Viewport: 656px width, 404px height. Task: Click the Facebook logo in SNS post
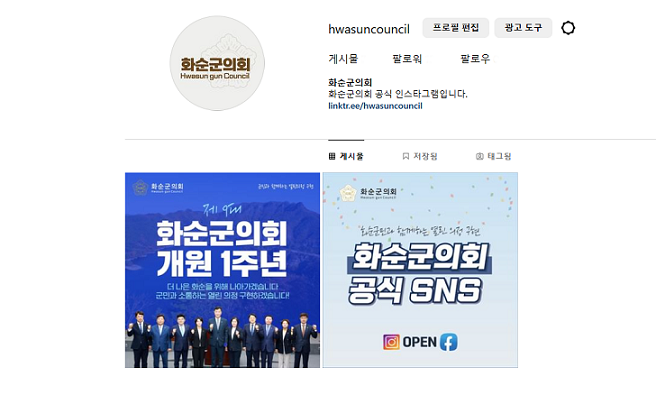pyautogui.click(x=448, y=342)
